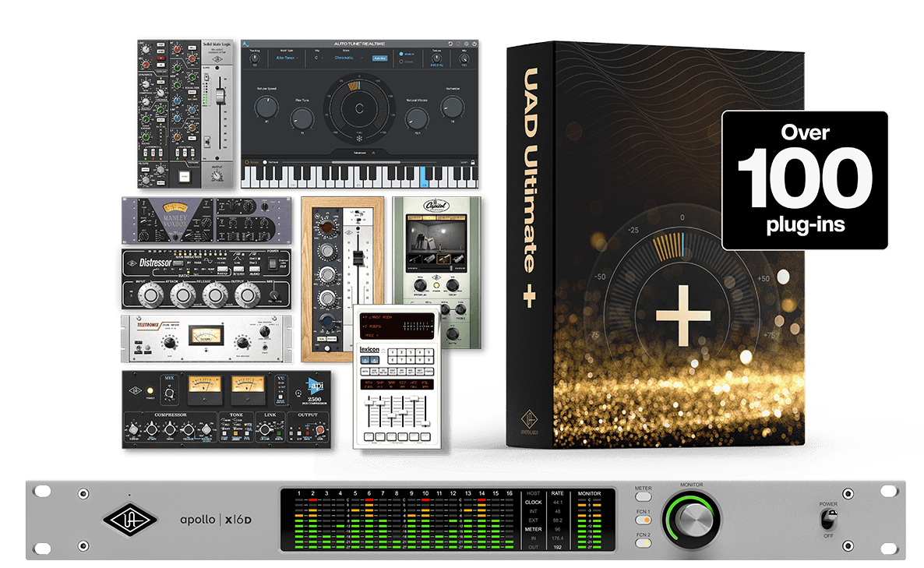Click the redo icon in Auto-Tune header
Image resolution: width=924 pixels, height=568 pixels.
coord(458,44)
